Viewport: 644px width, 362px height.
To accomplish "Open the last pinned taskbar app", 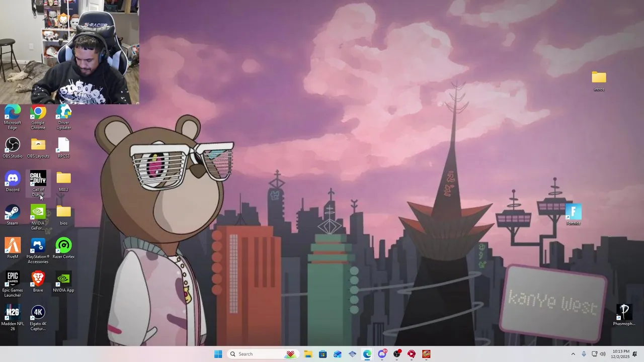I will [426, 354].
